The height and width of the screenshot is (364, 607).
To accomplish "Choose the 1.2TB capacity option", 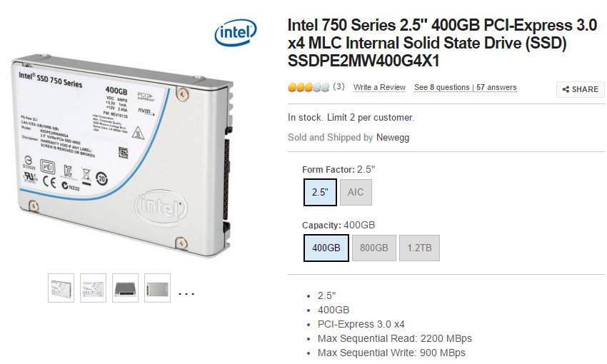I will (x=419, y=248).
